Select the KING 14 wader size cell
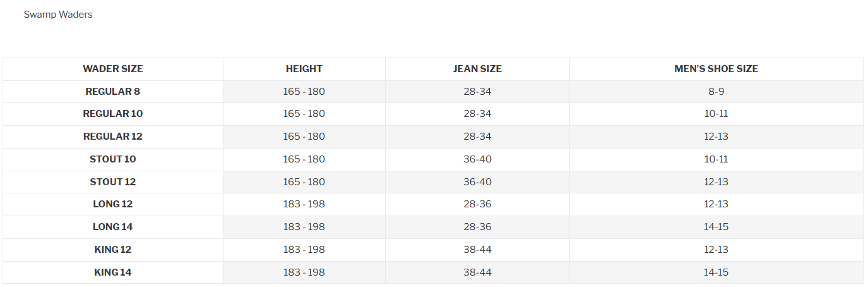 (113, 272)
